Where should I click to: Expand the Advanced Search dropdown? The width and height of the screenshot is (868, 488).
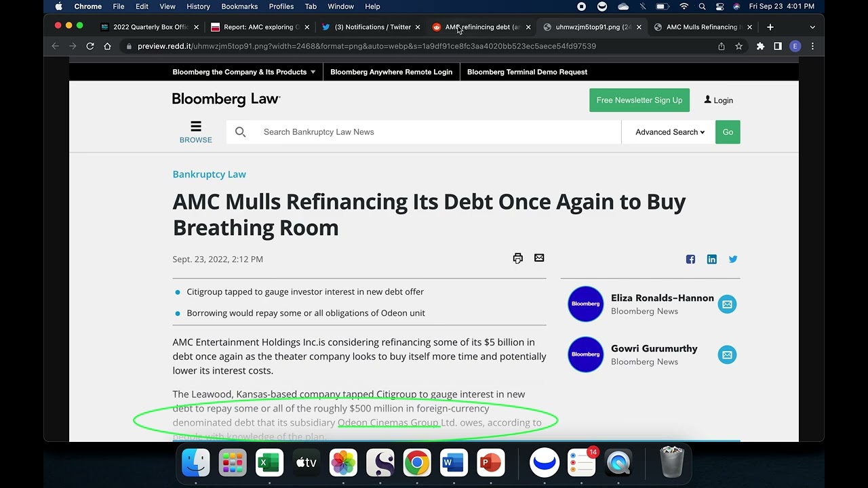click(670, 132)
